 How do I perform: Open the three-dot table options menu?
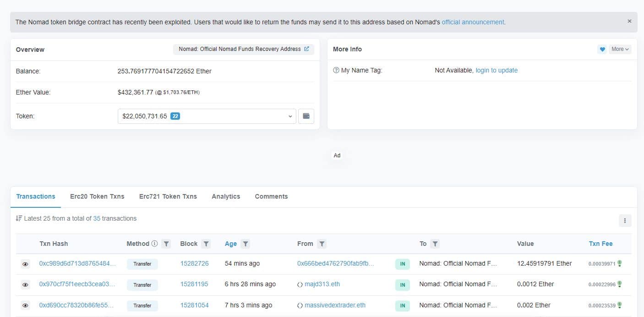pyautogui.click(x=625, y=221)
